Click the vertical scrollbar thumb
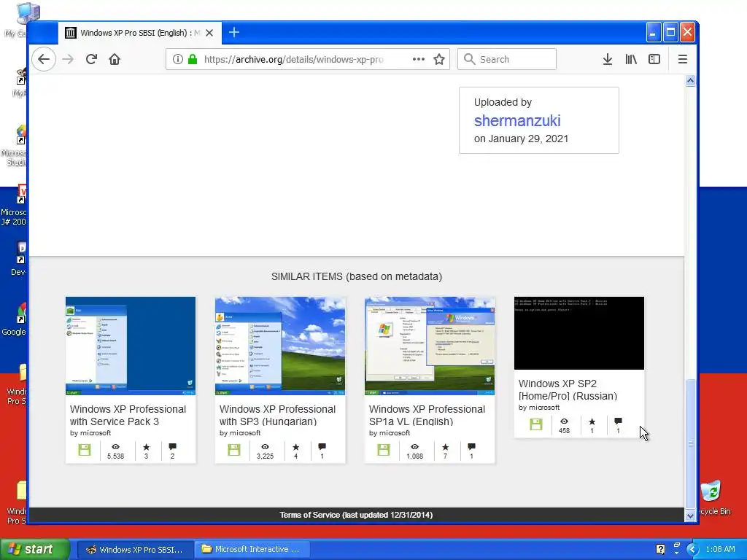Screen dimensions: 747x560 pyautogui.click(x=690, y=444)
